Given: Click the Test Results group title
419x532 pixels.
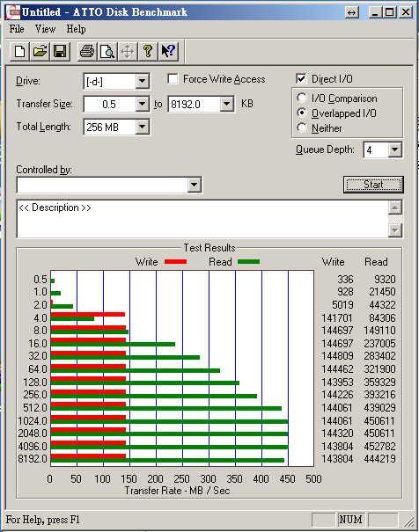Looking at the screenshot, I should tap(209, 248).
